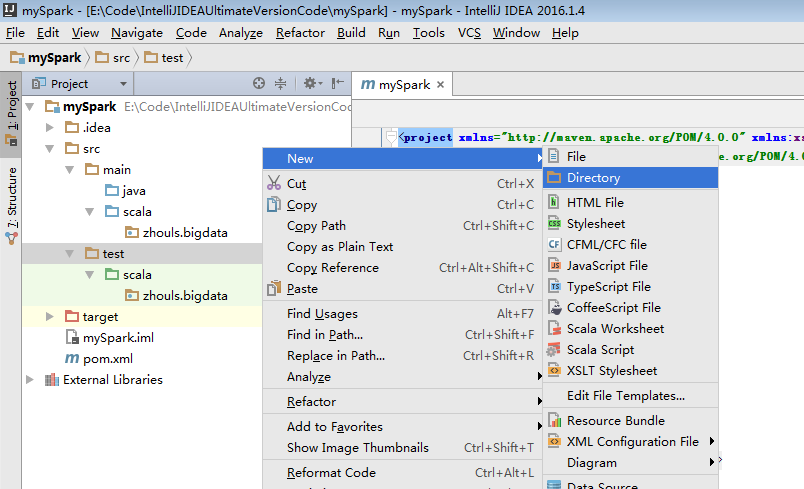Choose Reformat Code option
Image resolution: width=804 pixels, height=489 pixels.
[x=403, y=472]
